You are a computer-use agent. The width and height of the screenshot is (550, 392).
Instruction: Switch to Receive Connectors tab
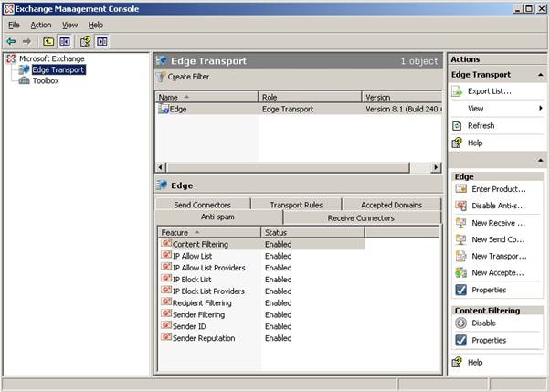(361, 218)
